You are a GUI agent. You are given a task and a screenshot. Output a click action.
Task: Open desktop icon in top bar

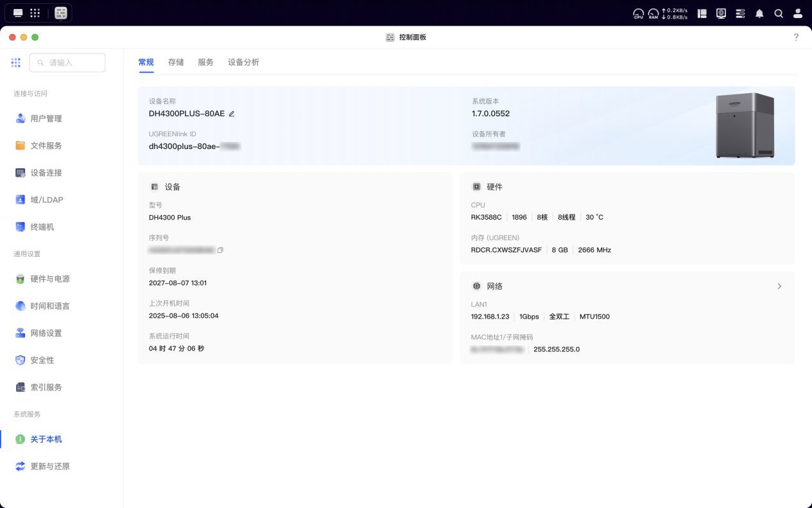point(18,13)
